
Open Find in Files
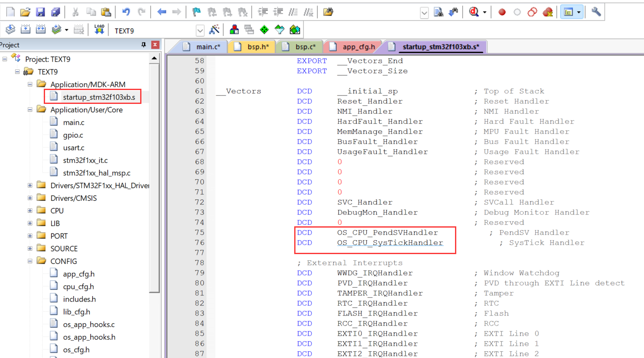[328, 12]
